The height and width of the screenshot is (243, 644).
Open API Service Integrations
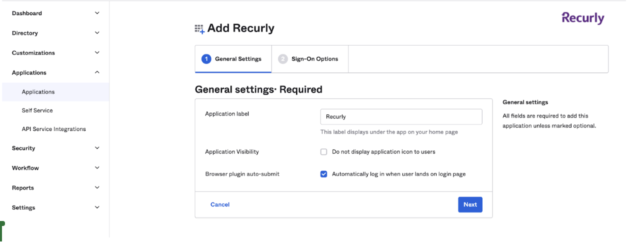pyautogui.click(x=53, y=129)
